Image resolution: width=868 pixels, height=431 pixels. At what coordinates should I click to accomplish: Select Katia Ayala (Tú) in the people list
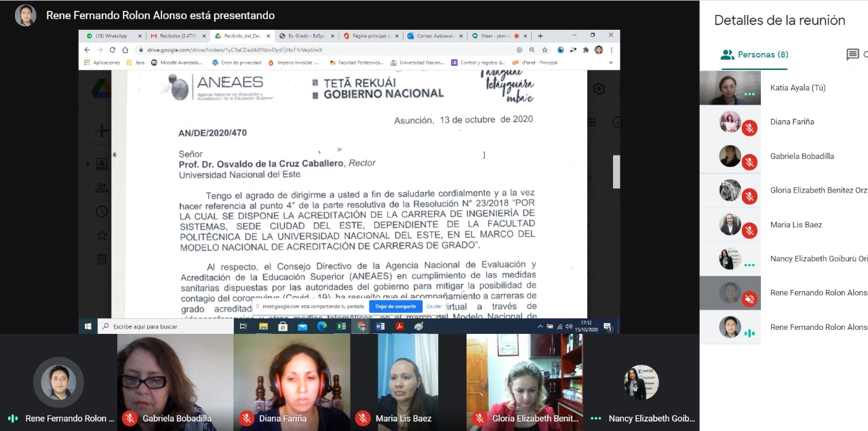tap(784, 88)
